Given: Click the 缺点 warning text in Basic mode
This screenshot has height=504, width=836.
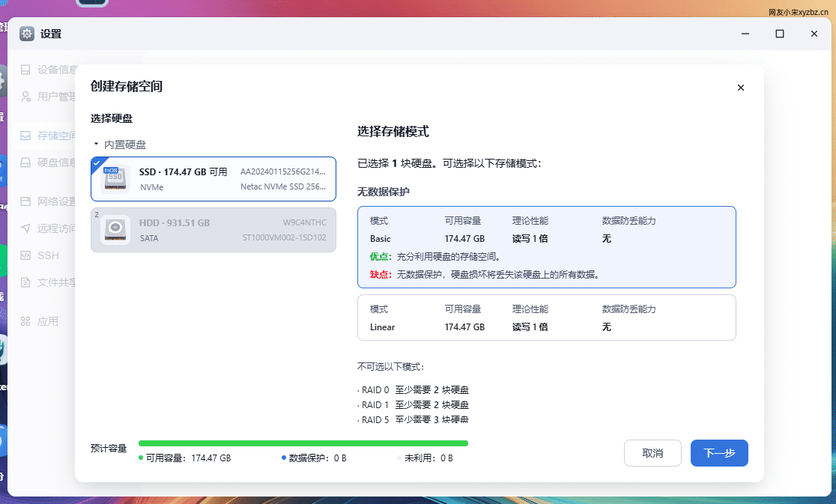Looking at the screenshot, I should 485,275.
